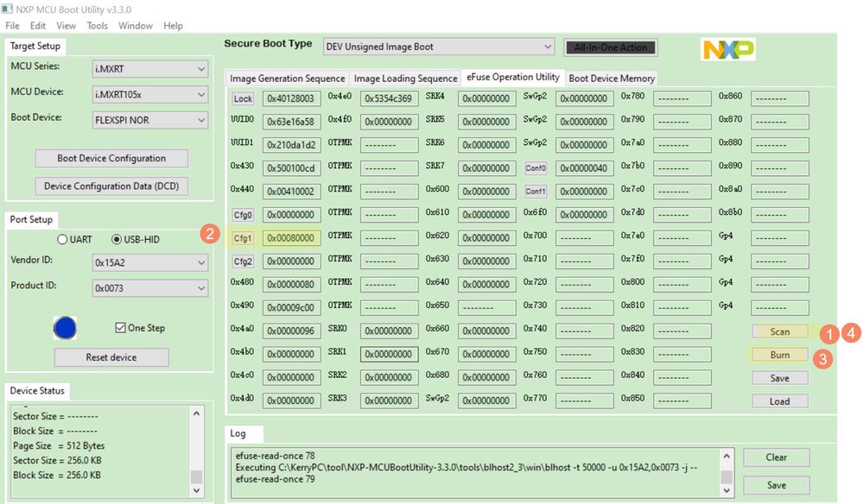Screen dimensions: 863x504
Task: Select the eFuse Operation Utility tab
Action: [x=513, y=77]
